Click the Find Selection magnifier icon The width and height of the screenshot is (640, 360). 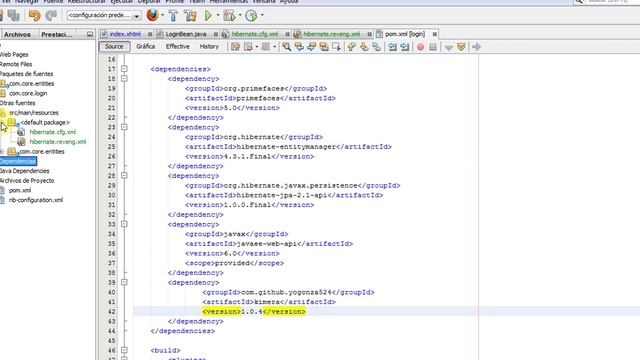click(287, 47)
